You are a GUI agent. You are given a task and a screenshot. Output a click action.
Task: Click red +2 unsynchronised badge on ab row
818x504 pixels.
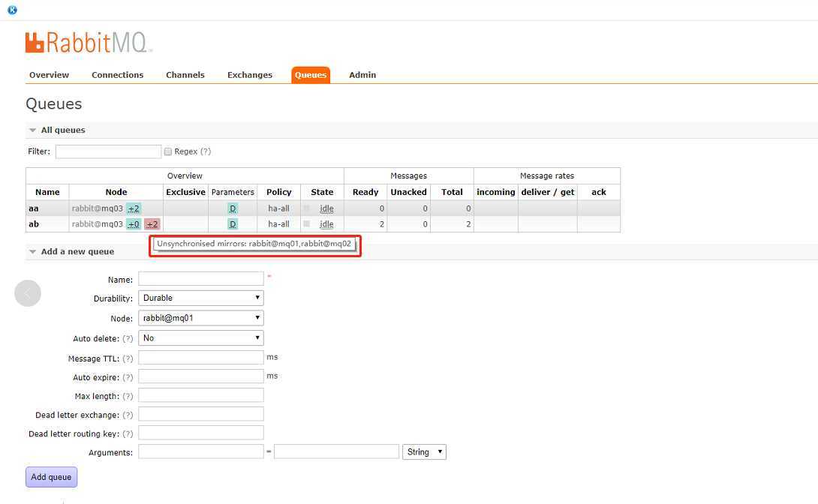[x=152, y=224]
